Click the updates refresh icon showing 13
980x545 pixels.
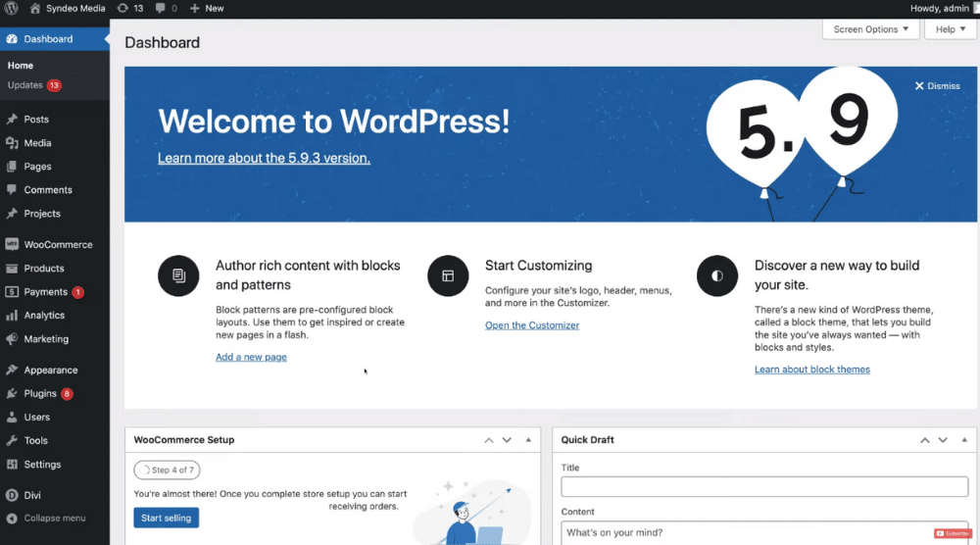point(122,8)
